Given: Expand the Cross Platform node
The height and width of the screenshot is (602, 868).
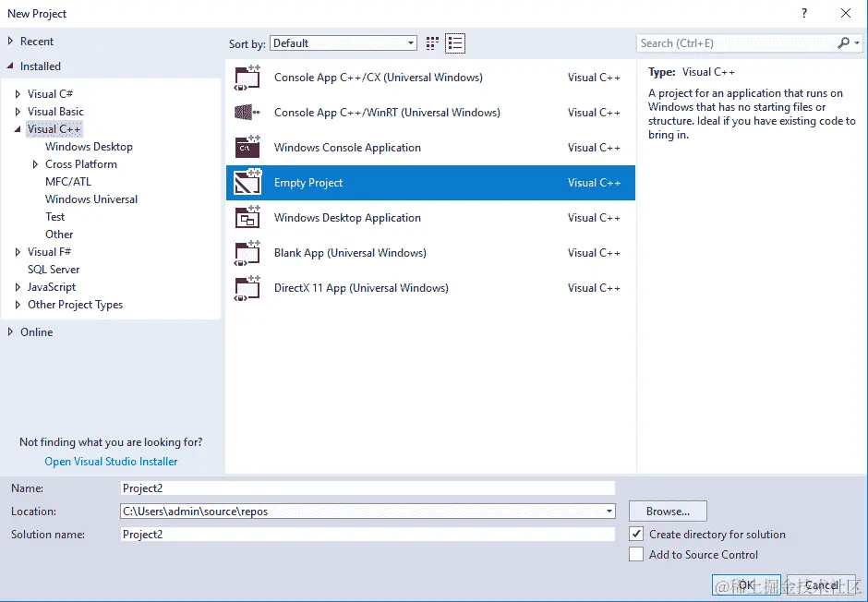Looking at the screenshot, I should (x=35, y=164).
